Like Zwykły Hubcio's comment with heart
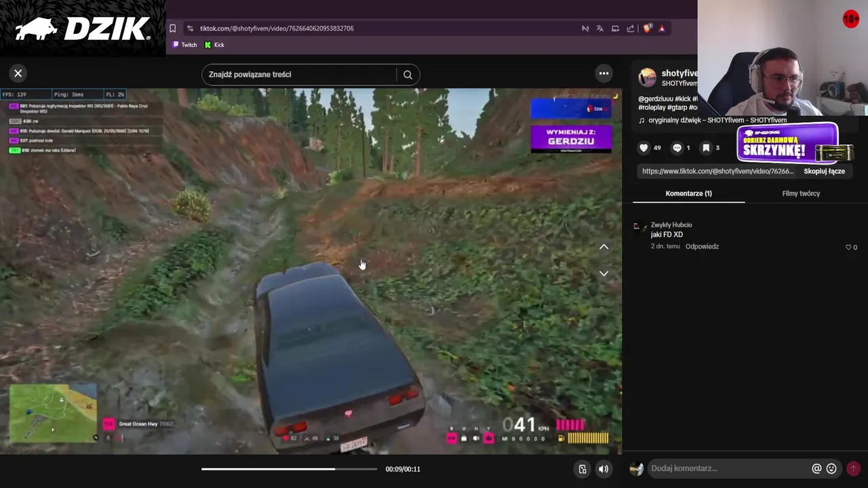 848,247
